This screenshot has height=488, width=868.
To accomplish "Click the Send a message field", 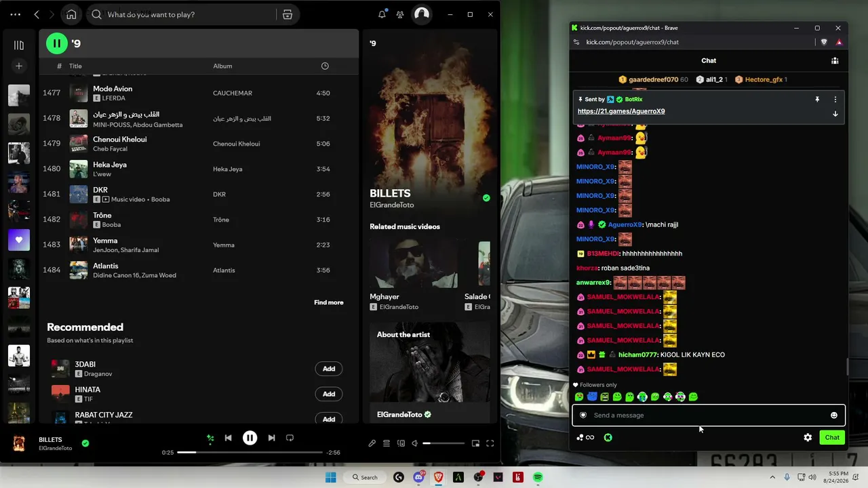I will coord(709,415).
